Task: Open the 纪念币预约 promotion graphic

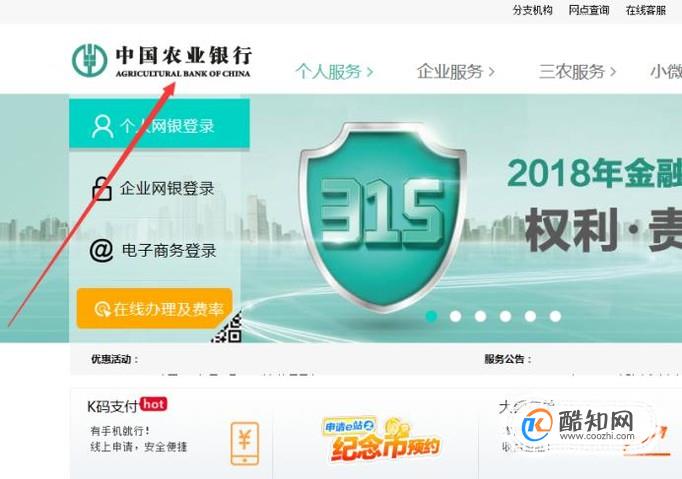Action: tap(381, 439)
